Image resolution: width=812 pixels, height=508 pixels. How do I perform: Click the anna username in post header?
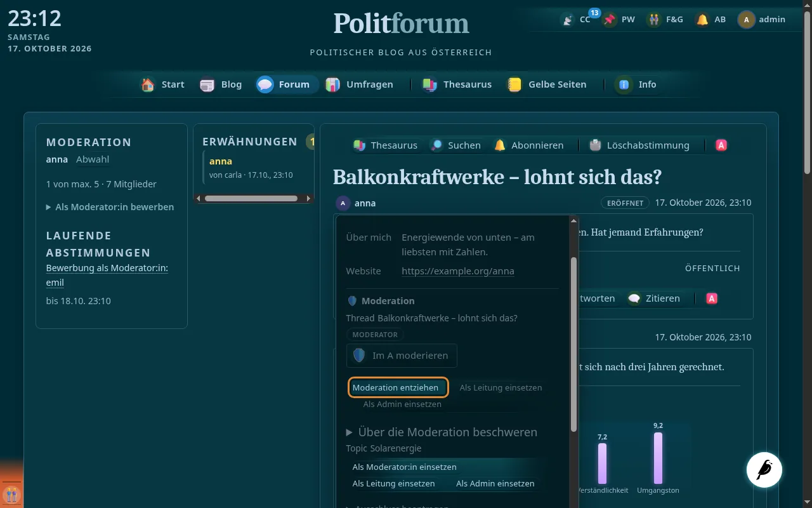pos(365,203)
